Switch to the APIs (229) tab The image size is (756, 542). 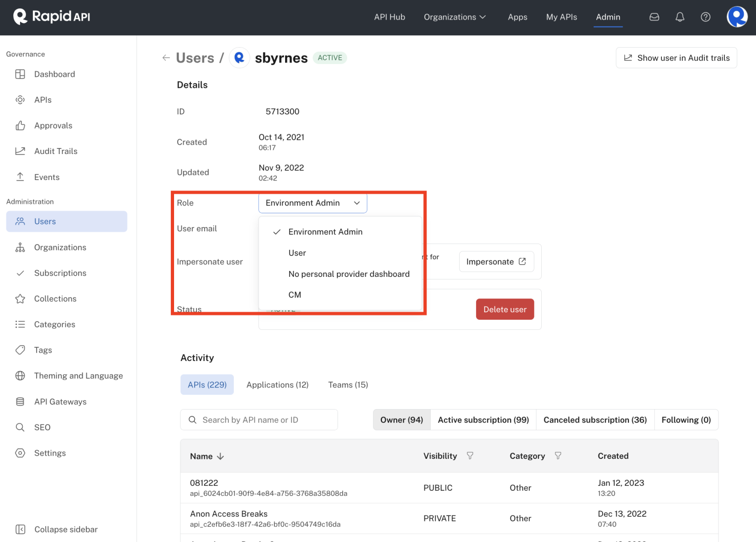point(207,385)
